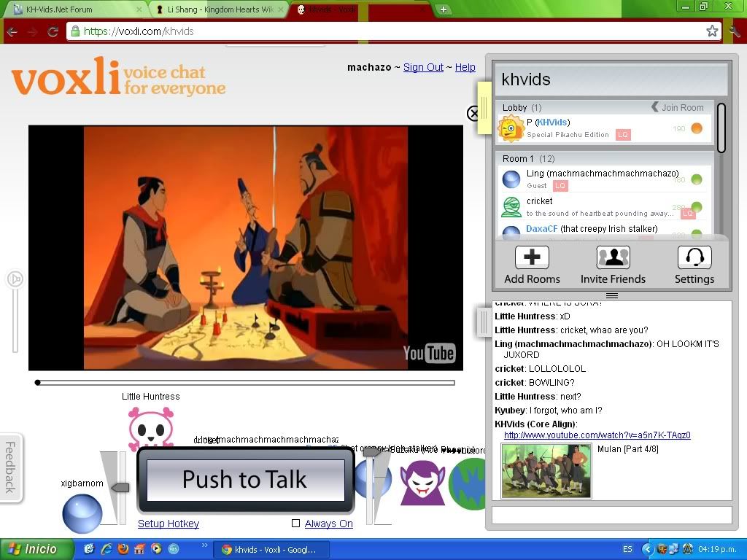
Task: Launch Internet Explorer from quick launch
Action: coord(106,549)
